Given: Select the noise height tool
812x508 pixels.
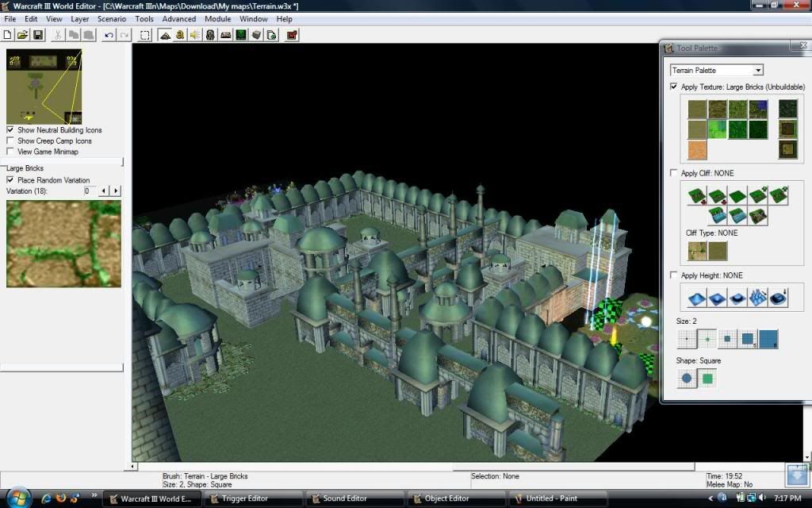Looking at the screenshot, I should pos(758,298).
